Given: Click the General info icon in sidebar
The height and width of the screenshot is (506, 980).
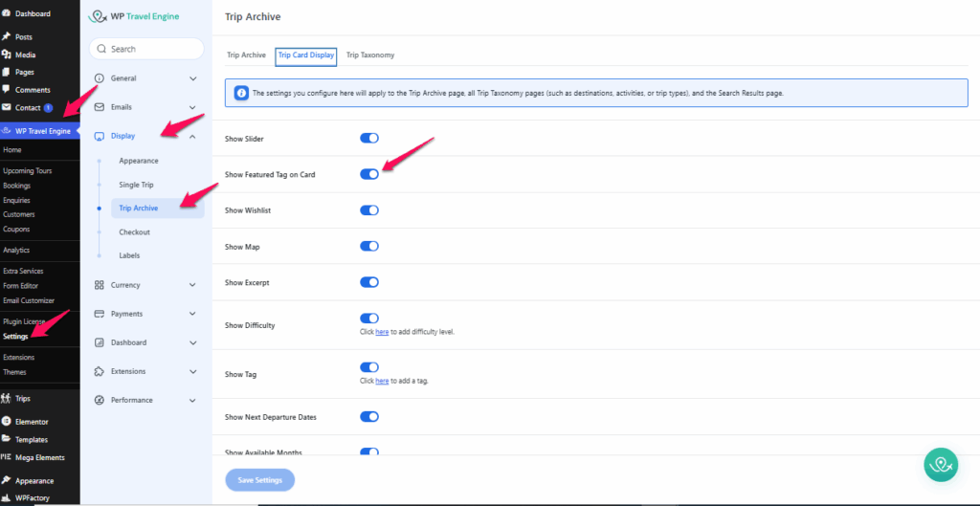Looking at the screenshot, I should click(x=100, y=78).
